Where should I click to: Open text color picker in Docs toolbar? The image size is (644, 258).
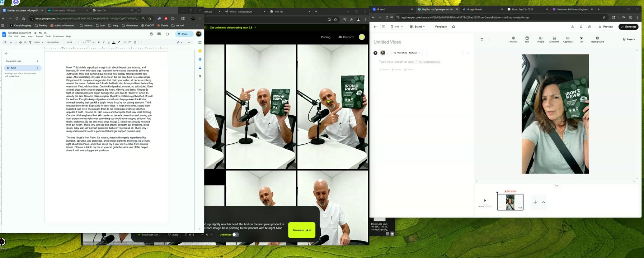tap(114, 42)
